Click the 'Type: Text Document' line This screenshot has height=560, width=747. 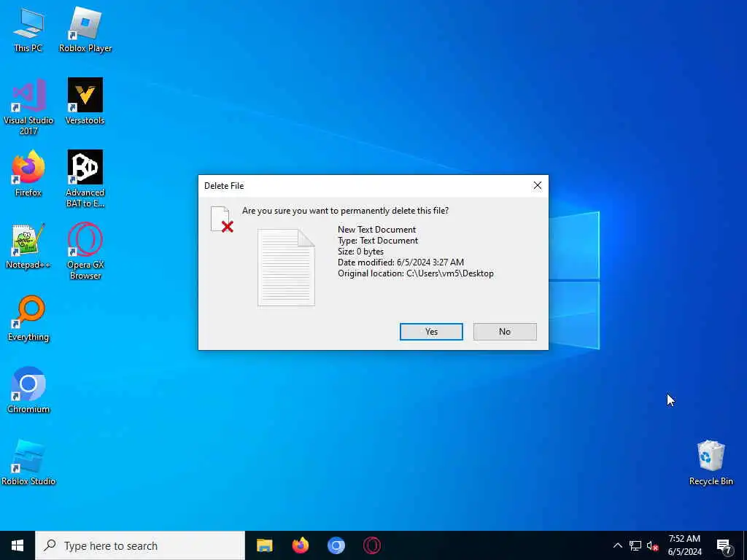pos(378,241)
